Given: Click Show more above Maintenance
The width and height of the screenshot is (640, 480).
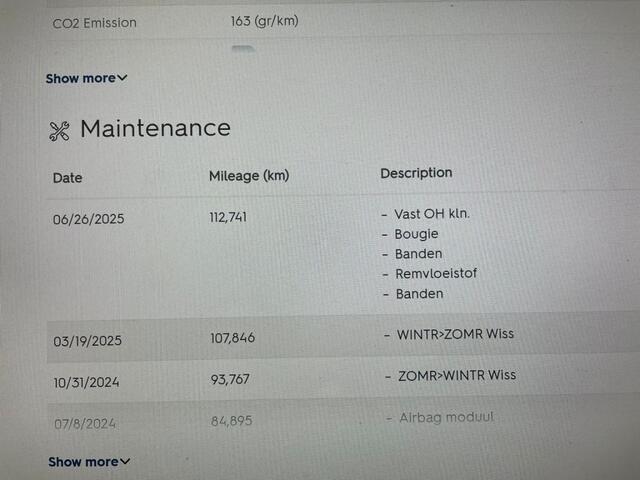Looking at the screenshot, I should tap(80, 78).
